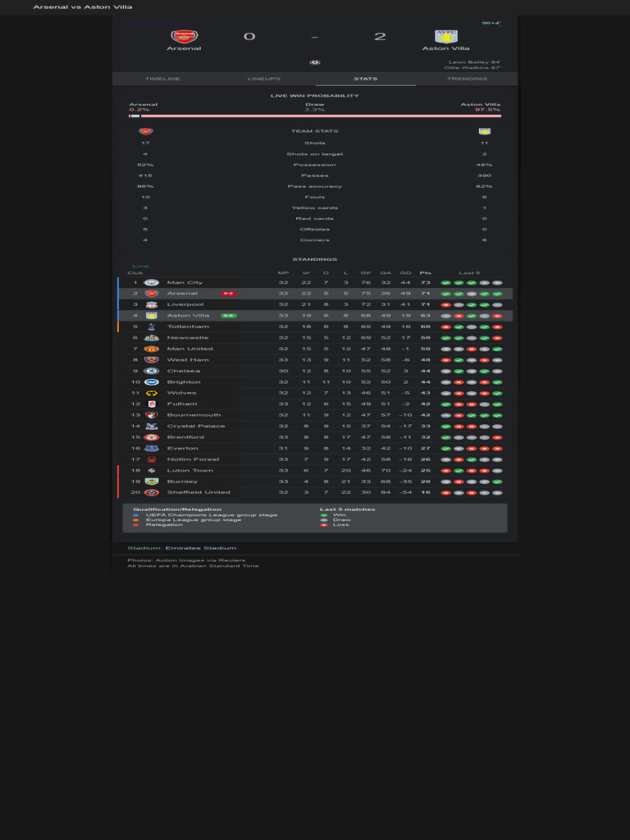The height and width of the screenshot is (840, 630).
Task: Click the green 2-0 live score badge
Action: tap(229, 316)
